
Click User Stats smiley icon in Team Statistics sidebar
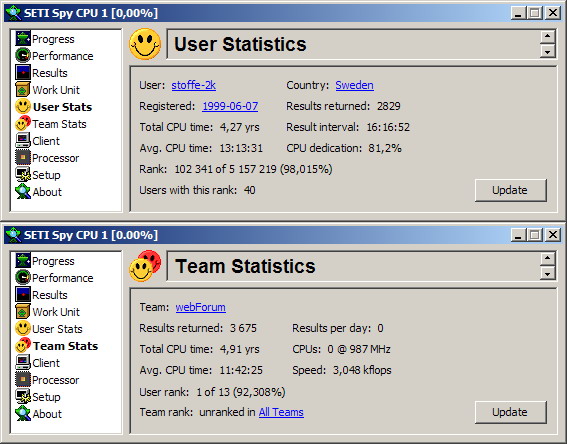point(23,329)
